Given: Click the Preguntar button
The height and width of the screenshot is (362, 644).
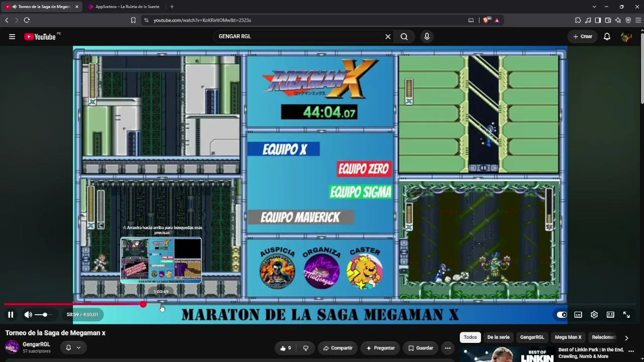Looking at the screenshot, I should click(380, 348).
